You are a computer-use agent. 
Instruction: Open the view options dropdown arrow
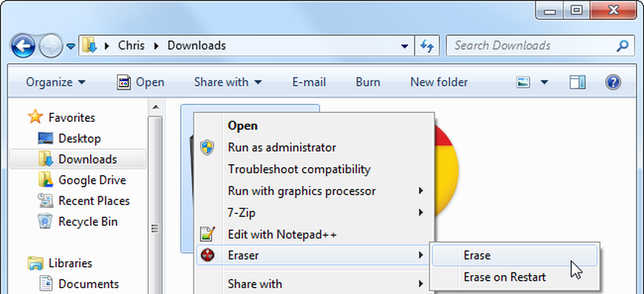(544, 83)
